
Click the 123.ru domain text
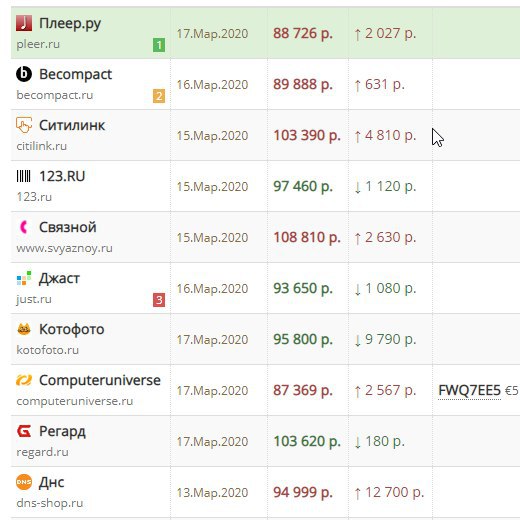click(34, 197)
